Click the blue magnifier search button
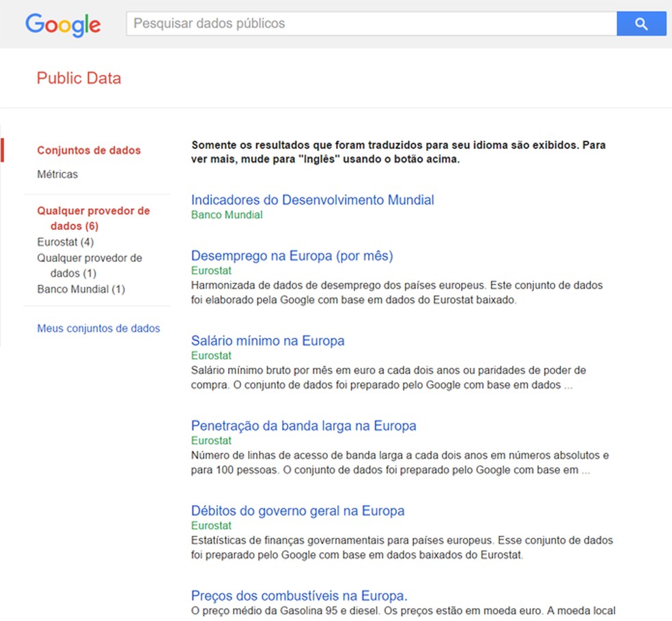Viewport: 672px width, 621px height. 641,24
